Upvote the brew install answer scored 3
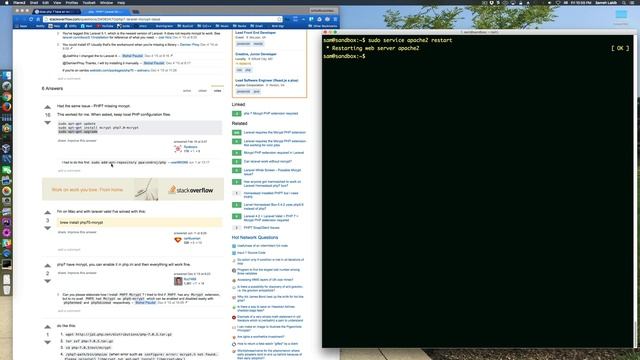 click(47, 213)
